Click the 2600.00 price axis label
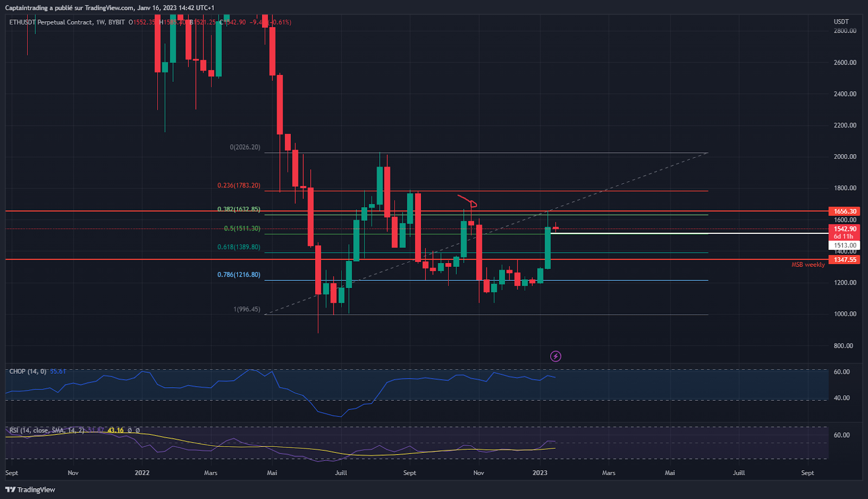The height and width of the screenshot is (499, 868). coord(845,62)
